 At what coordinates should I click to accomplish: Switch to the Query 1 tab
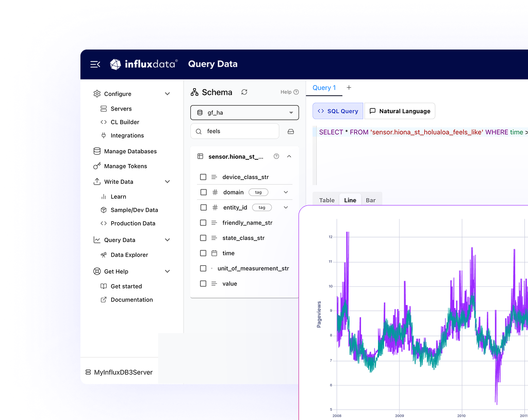click(x=324, y=88)
